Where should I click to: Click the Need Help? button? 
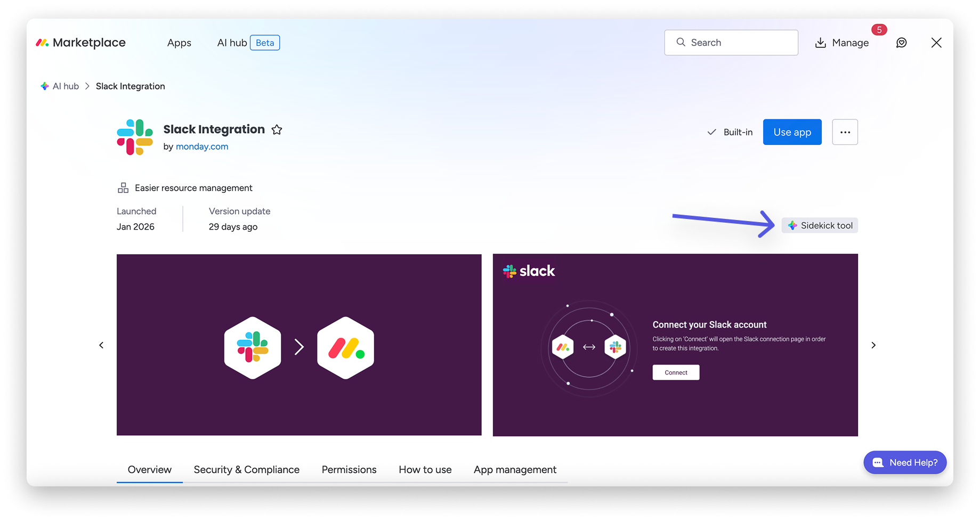[x=905, y=462]
